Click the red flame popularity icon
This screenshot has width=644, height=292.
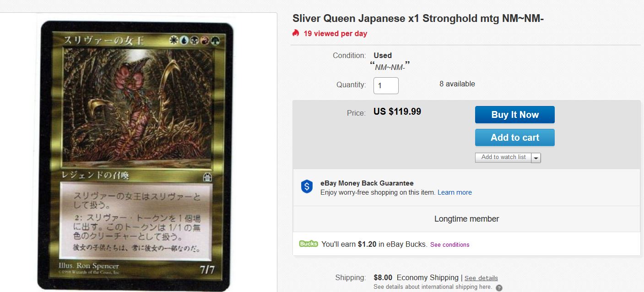point(296,33)
